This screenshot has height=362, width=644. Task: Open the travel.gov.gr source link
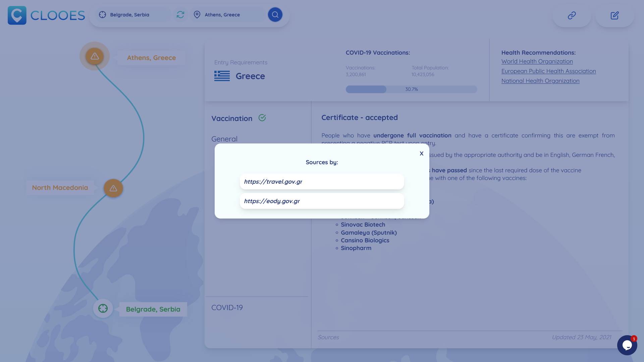322,182
